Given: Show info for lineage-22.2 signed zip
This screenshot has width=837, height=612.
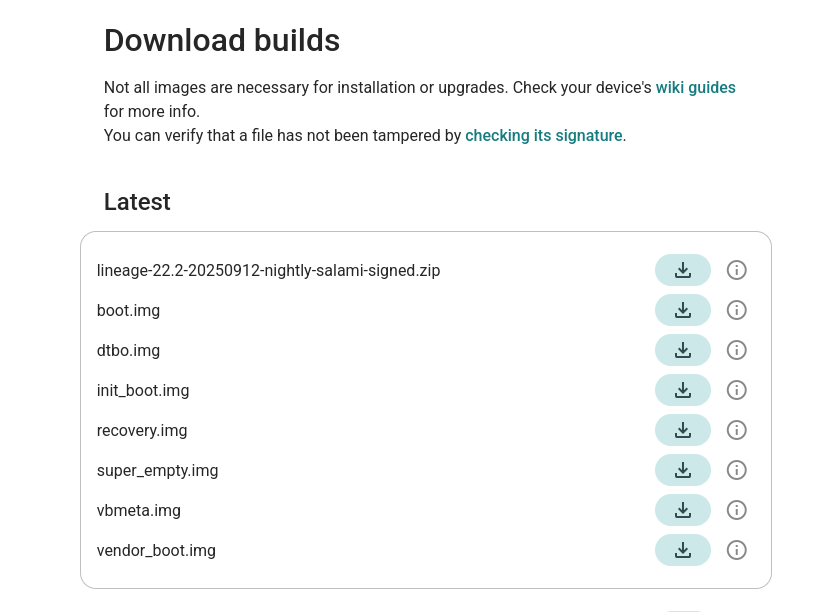Looking at the screenshot, I should coord(737,270).
